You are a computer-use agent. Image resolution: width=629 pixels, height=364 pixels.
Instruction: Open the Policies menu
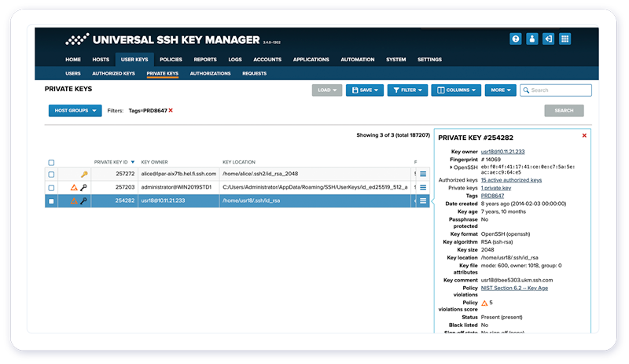click(x=171, y=60)
